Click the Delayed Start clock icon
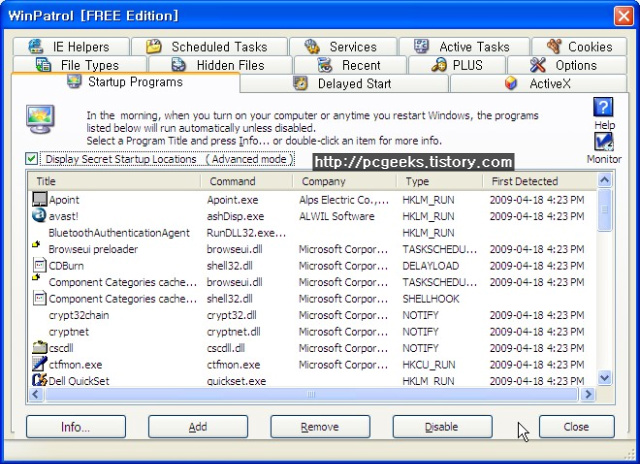Image resolution: width=640 pixels, height=464 pixels. point(300,83)
